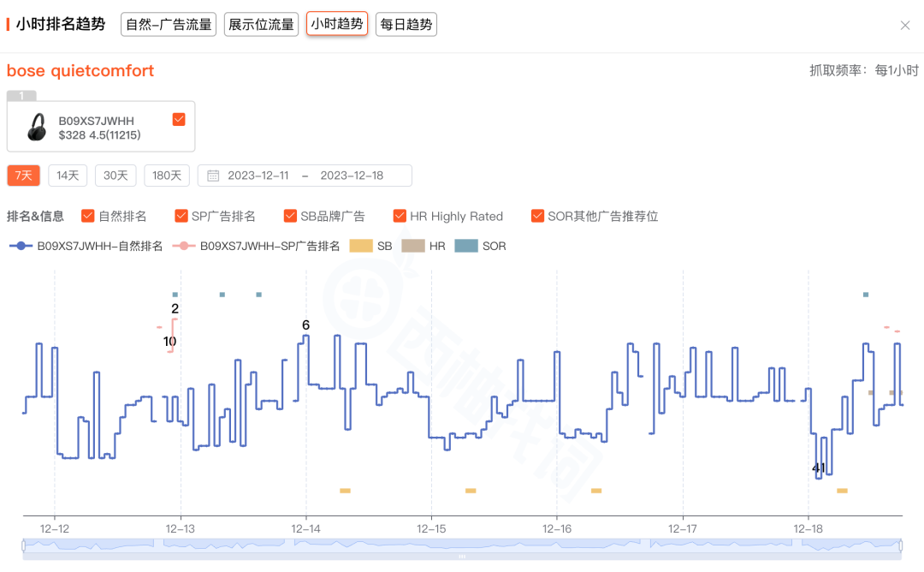Select the 小时趋势 tab

(x=337, y=24)
